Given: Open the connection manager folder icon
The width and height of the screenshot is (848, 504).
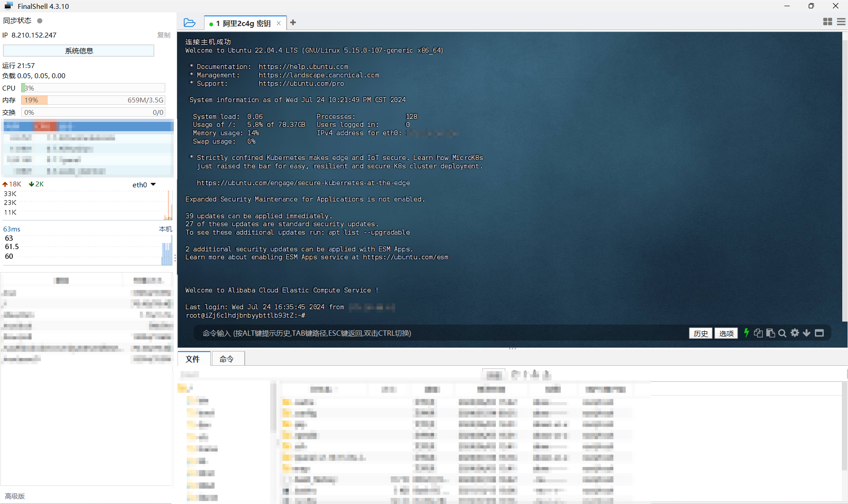Looking at the screenshot, I should [x=189, y=23].
